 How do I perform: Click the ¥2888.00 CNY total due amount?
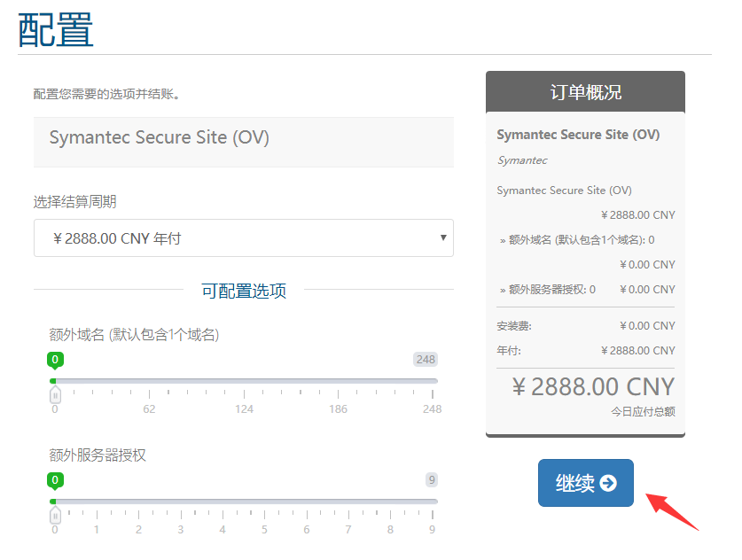(593, 387)
